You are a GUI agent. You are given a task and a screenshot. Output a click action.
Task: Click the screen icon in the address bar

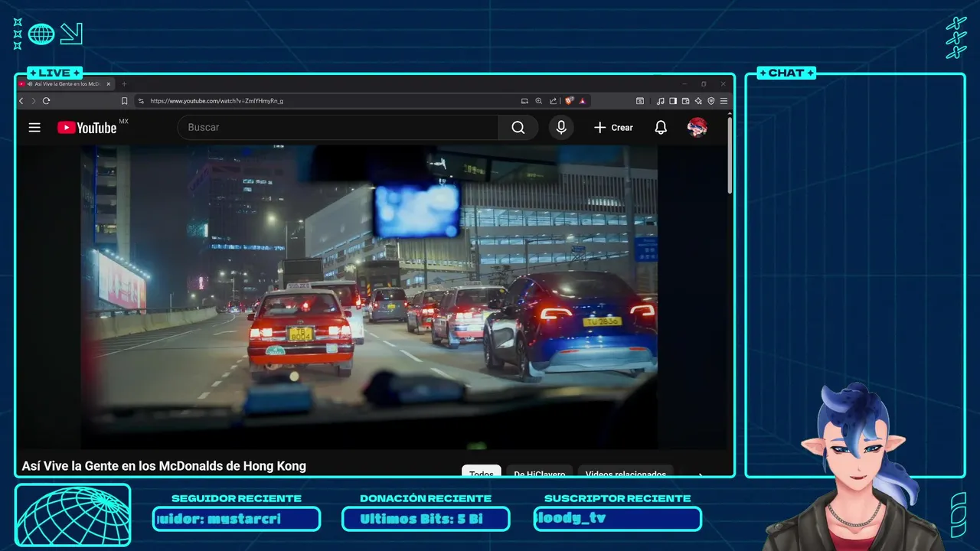pyautogui.click(x=524, y=101)
